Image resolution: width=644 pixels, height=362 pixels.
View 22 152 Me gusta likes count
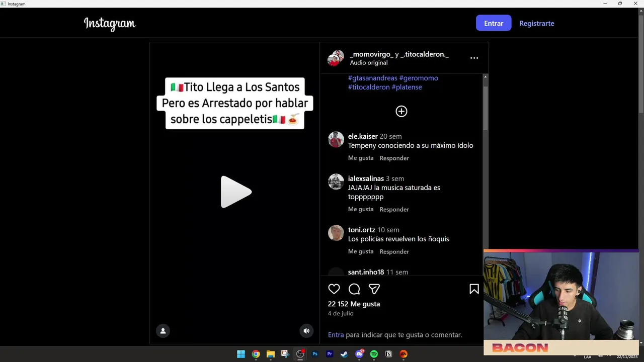(354, 304)
